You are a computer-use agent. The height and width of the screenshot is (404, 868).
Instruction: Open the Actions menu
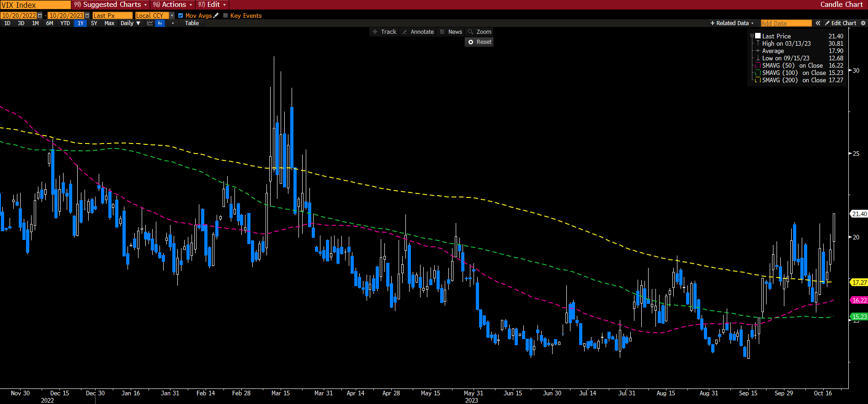pyautogui.click(x=172, y=5)
